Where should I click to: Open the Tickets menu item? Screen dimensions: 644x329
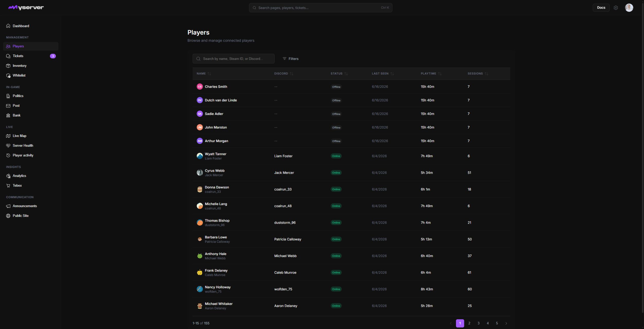tap(31, 56)
